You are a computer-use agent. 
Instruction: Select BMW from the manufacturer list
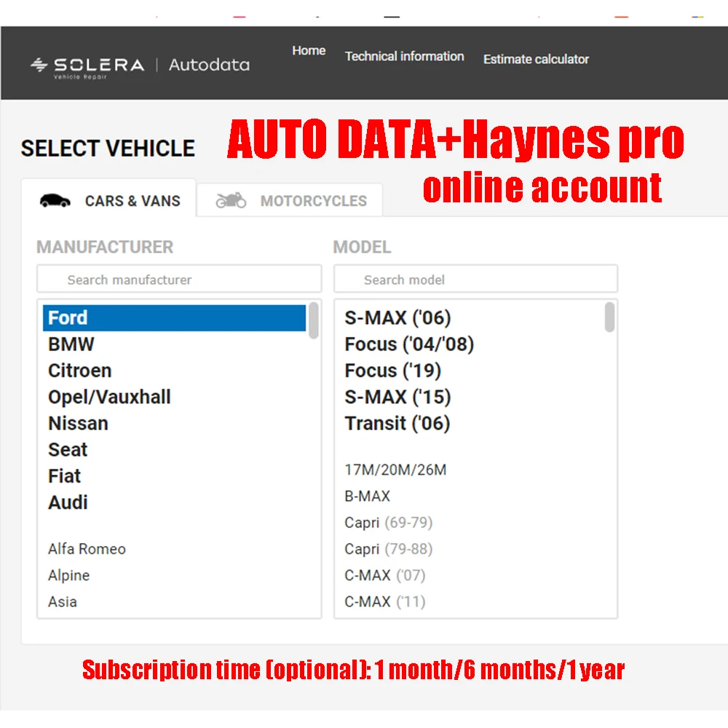[71, 344]
